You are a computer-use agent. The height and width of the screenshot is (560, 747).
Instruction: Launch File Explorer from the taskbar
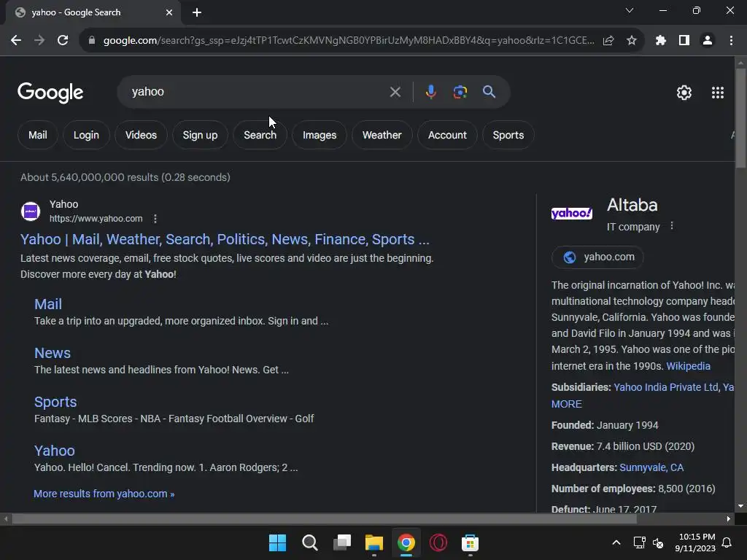(374, 542)
